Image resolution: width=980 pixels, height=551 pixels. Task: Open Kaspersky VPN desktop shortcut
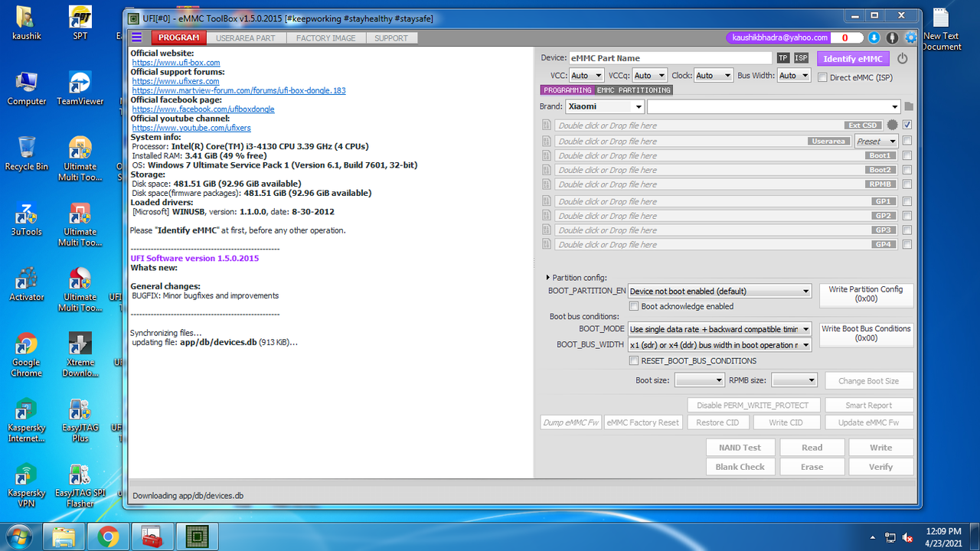(26, 486)
